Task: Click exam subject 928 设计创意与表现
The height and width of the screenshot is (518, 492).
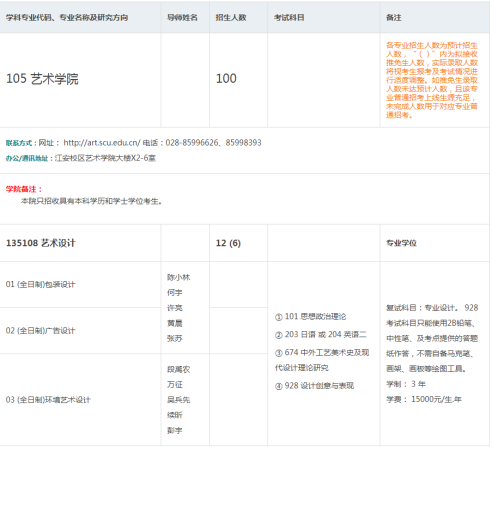Action: pos(314,386)
